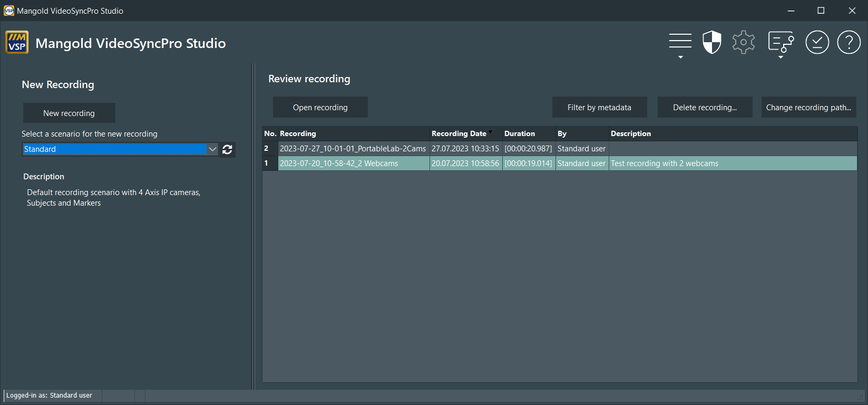
Task: Minimize the VideoSyncPro window
Action: [791, 11]
